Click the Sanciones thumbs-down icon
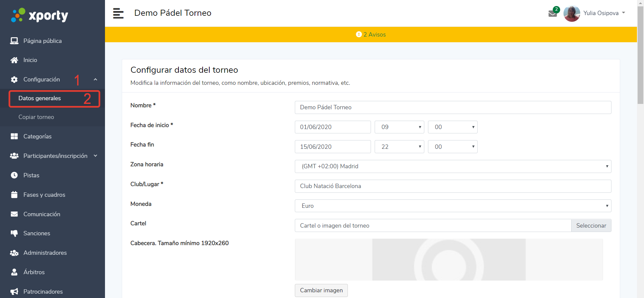This screenshot has width=644, height=298. pos(14,233)
